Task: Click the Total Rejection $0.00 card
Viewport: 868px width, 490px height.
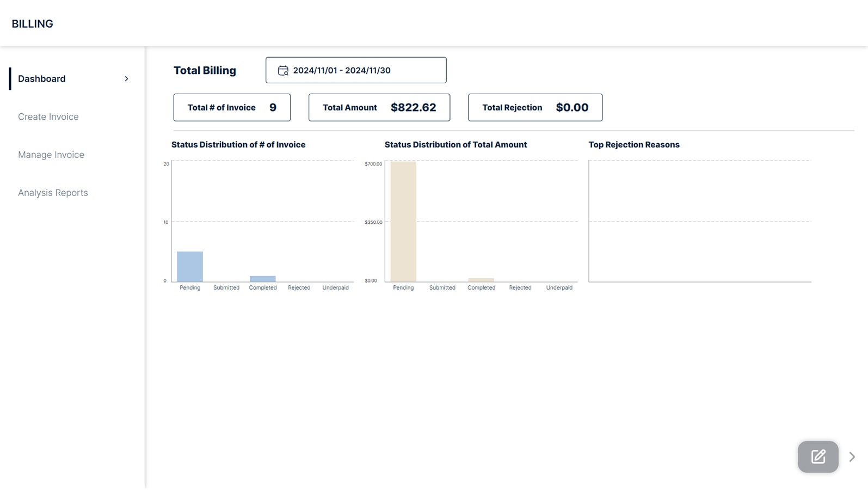Action: click(535, 107)
